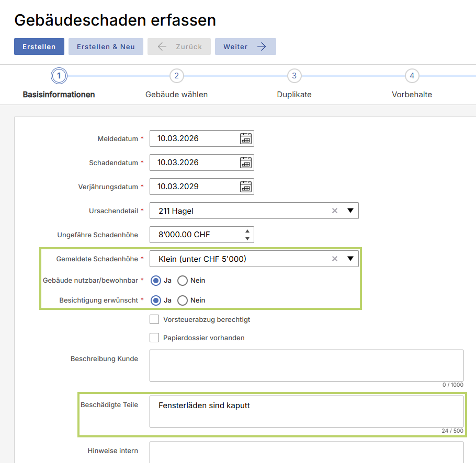This screenshot has width=476, height=463.
Task: Select Nein for Besichtigung erwünscht
Action: 183,300
